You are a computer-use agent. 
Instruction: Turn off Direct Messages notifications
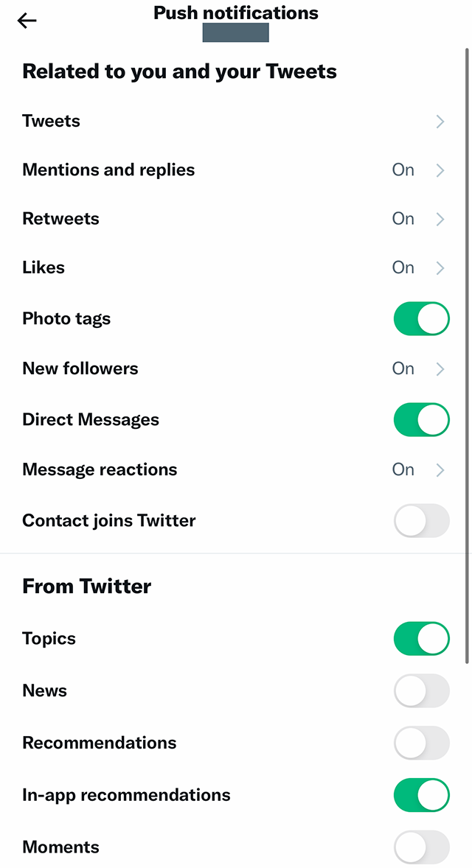421,419
